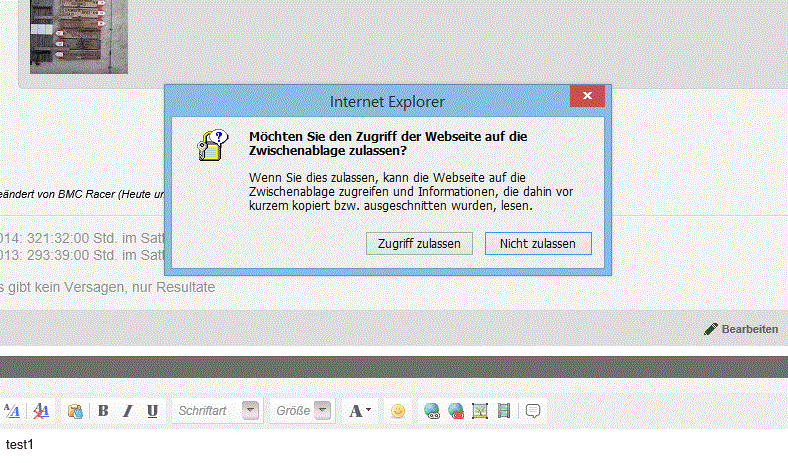Click the Bearbeiten link
Image resolution: width=788 pixels, height=463 pixels.
pos(741,329)
